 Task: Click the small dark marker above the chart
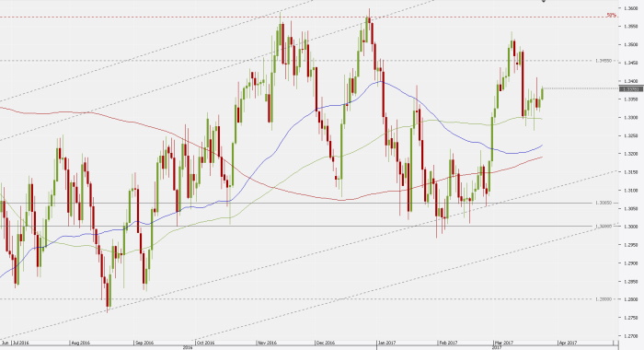pyautogui.click(x=544, y=1)
